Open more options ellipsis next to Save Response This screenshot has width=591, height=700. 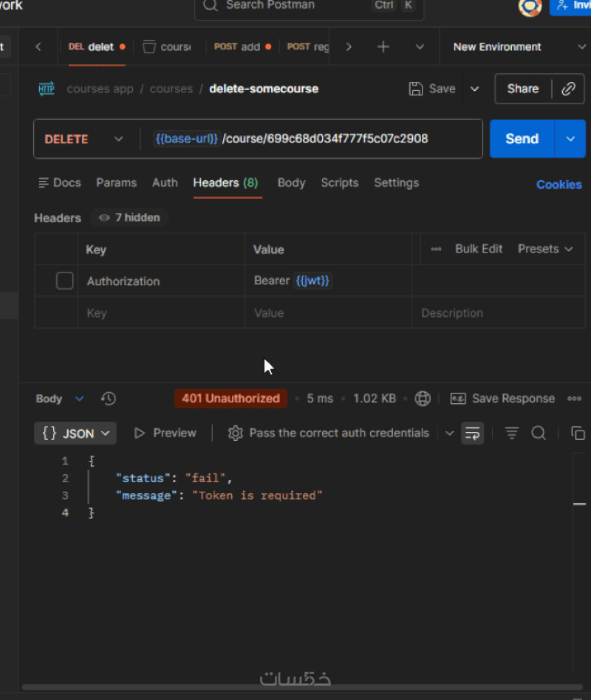pos(574,399)
